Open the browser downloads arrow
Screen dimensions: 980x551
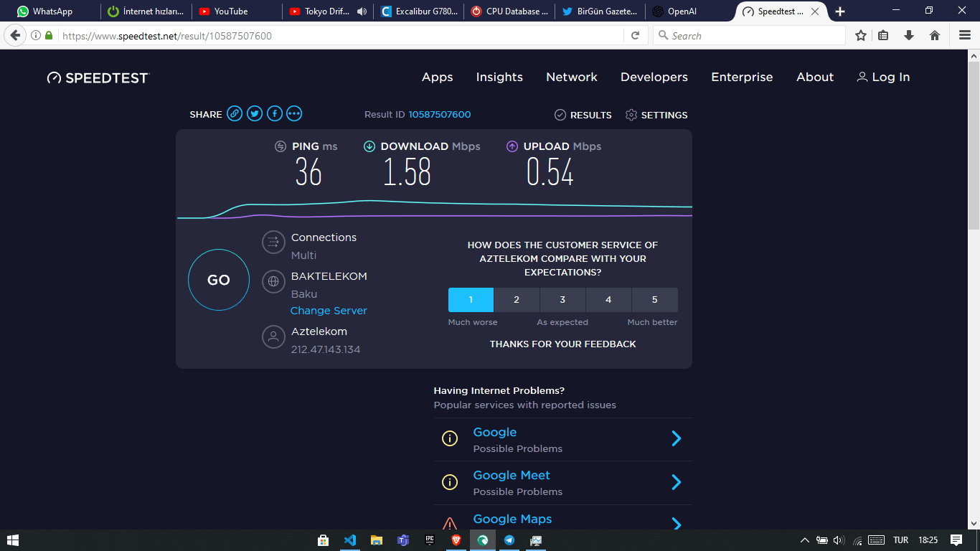(x=909, y=35)
